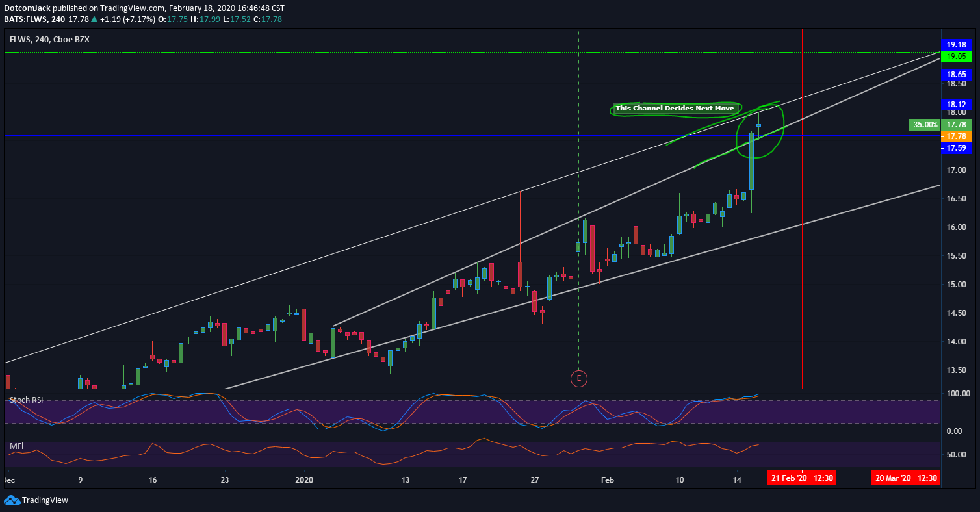The height and width of the screenshot is (512, 980).
Task: Select the BATS:FLWS symbol text
Action: coord(25,19)
